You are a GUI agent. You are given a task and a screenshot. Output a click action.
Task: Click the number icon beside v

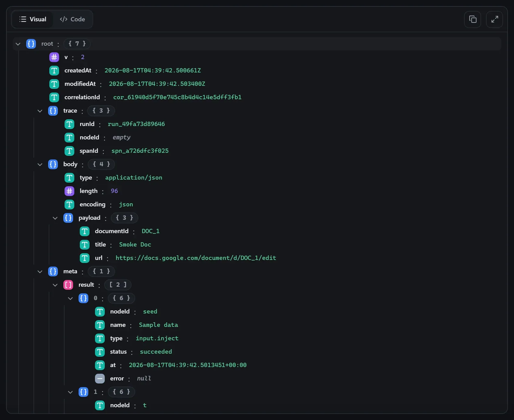[x=54, y=57]
